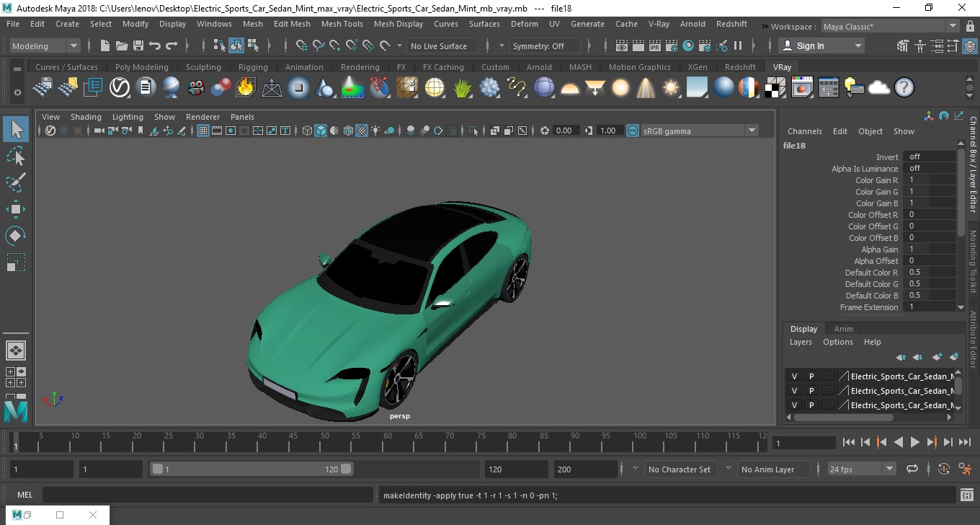Toggle auto keyframe button

944,469
